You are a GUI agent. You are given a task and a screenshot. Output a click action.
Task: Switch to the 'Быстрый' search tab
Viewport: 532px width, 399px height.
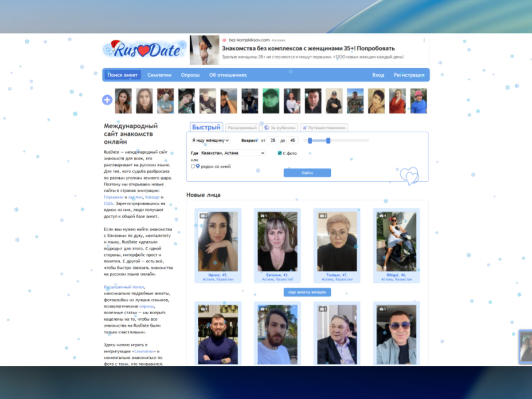point(206,127)
